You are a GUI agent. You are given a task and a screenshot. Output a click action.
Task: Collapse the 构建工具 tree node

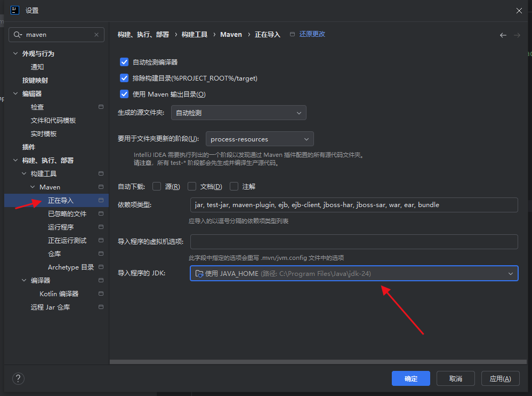24,173
